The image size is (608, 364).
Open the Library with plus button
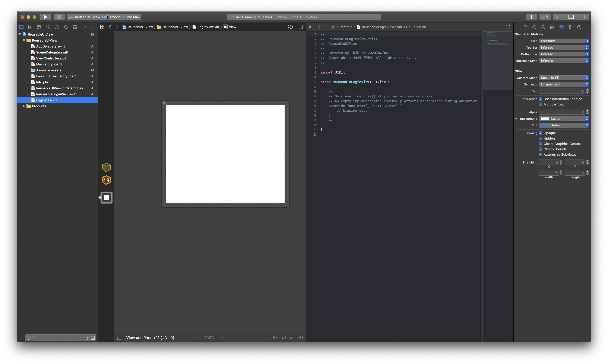click(x=531, y=17)
